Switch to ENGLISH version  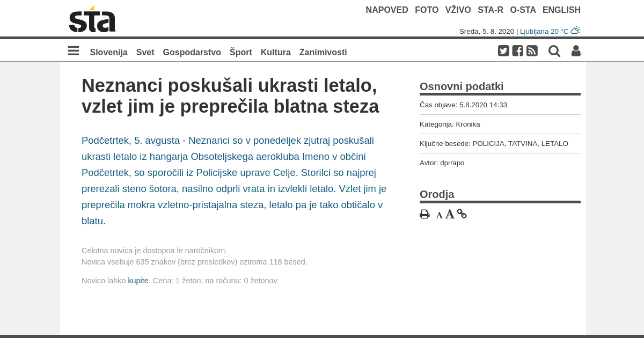(561, 10)
